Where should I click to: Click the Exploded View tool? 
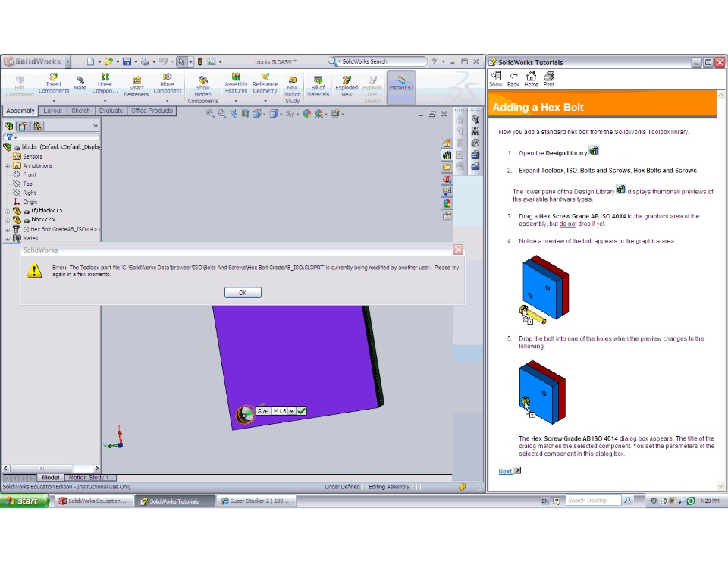[x=347, y=86]
